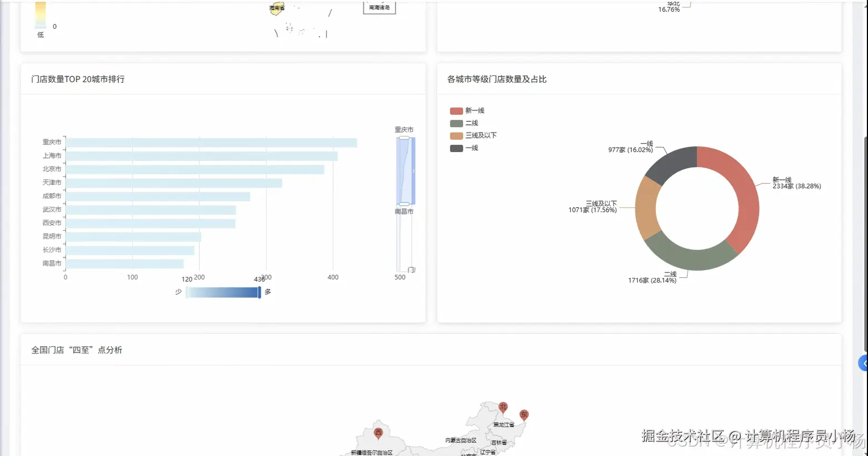Click the 天津市 bar in ranking chart
This screenshot has width=868, height=456.
pyautogui.click(x=174, y=183)
